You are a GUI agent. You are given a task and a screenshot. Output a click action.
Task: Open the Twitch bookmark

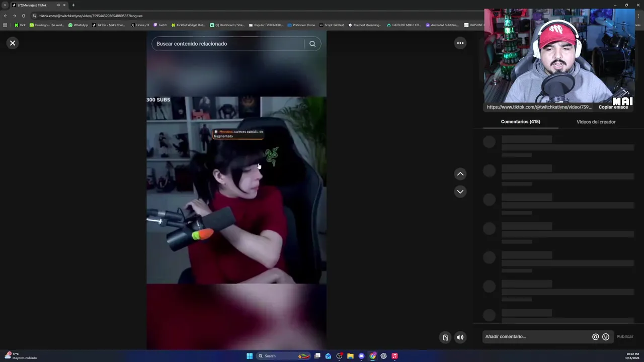160,25
